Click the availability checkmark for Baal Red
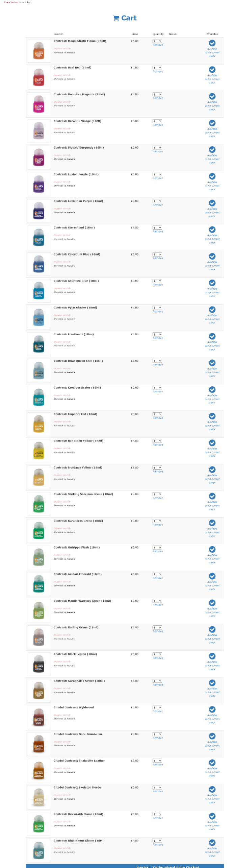Image resolution: width=235 pixels, height=868 pixels. (212, 70)
